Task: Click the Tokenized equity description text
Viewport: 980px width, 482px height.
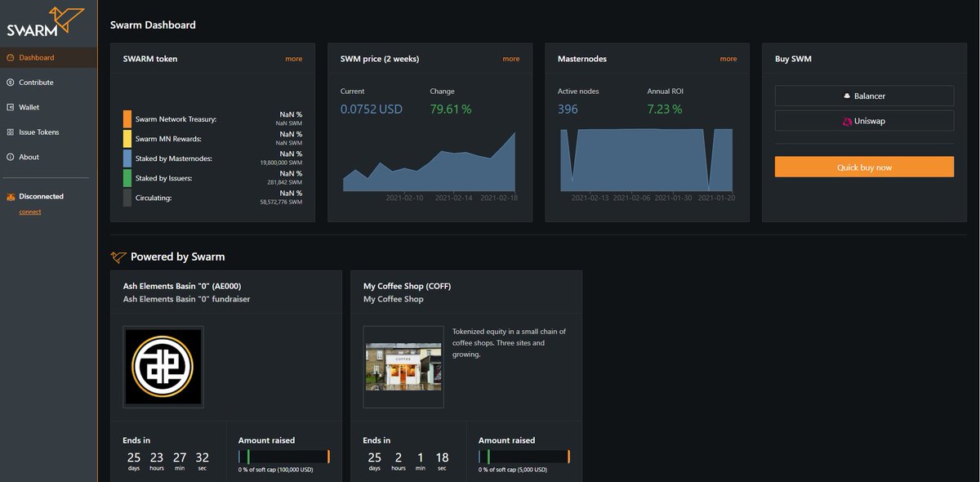Action: (x=509, y=343)
